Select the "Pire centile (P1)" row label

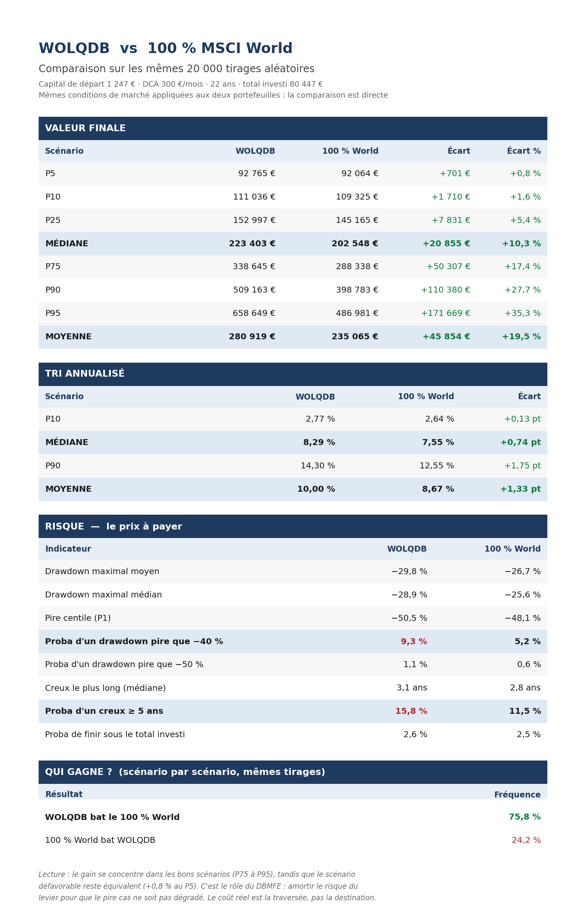tap(78, 618)
